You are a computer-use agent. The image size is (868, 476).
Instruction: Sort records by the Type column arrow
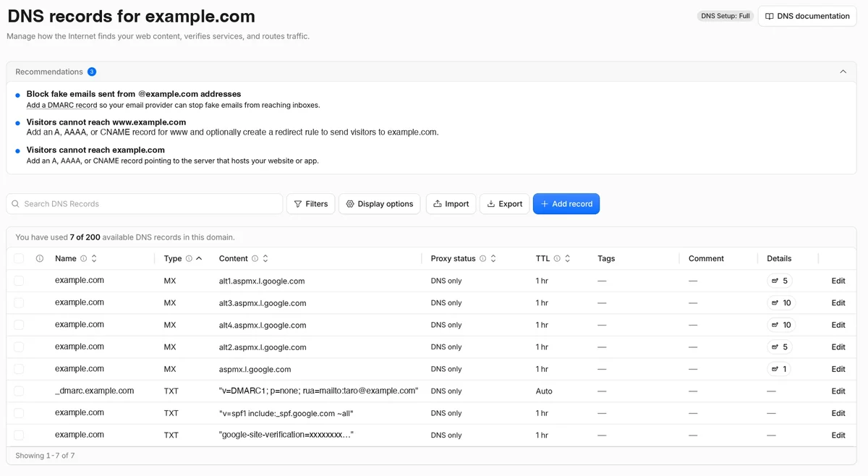coord(199,258)
